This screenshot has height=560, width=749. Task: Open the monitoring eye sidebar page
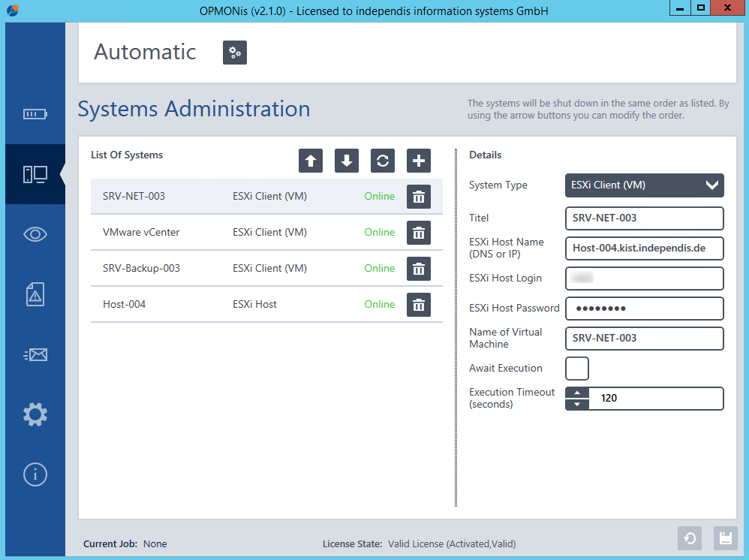coord(35,234)
